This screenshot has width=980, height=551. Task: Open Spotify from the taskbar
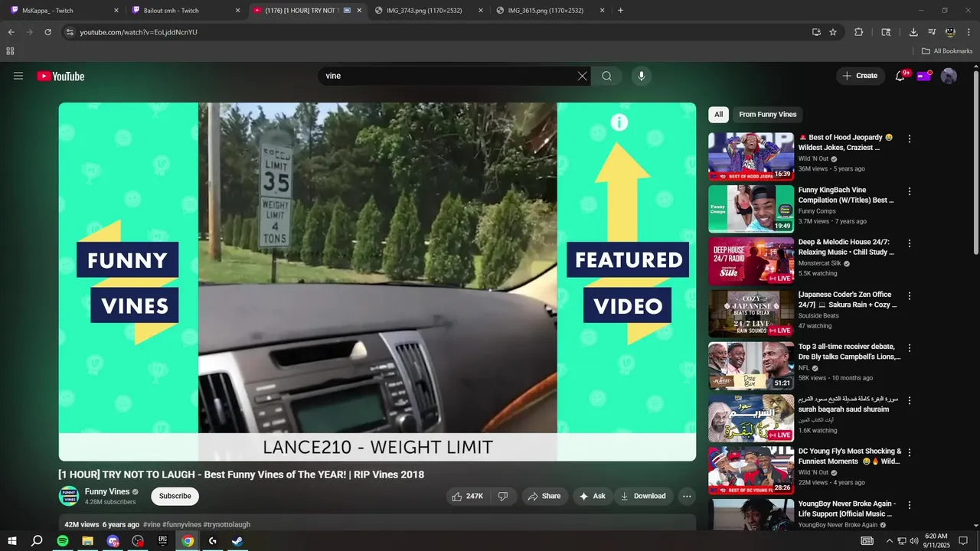point(63,541)
